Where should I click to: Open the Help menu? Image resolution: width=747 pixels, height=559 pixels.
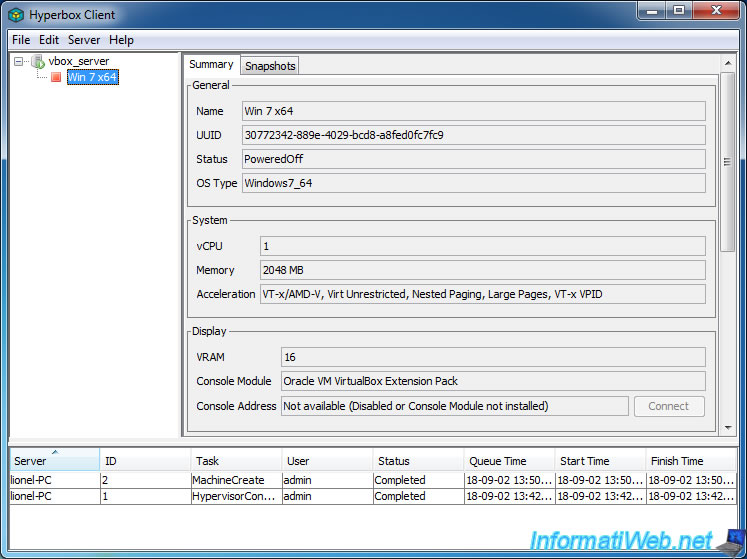(121, 40)
